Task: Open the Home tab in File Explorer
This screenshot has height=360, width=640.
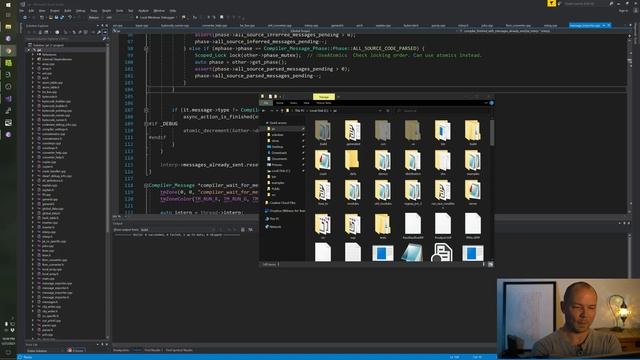Action: pyautogui.click(x=280, y=103)
